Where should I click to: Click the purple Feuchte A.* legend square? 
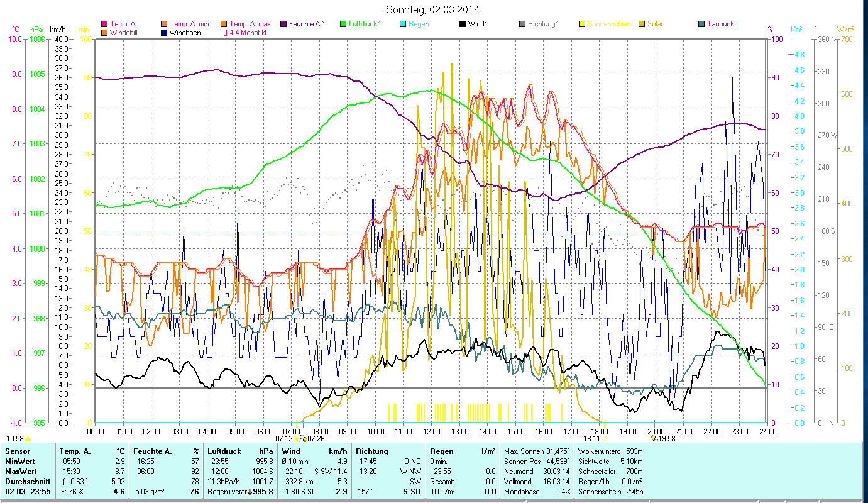(283, 24)
